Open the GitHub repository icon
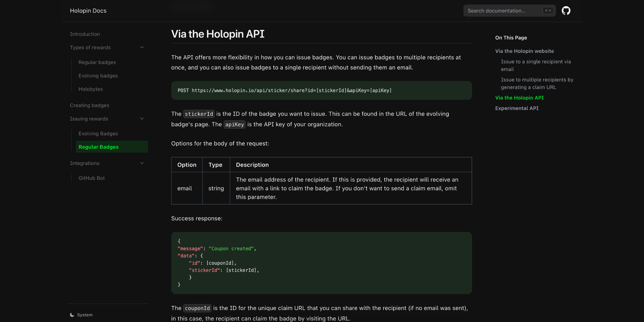 (566, 11)
